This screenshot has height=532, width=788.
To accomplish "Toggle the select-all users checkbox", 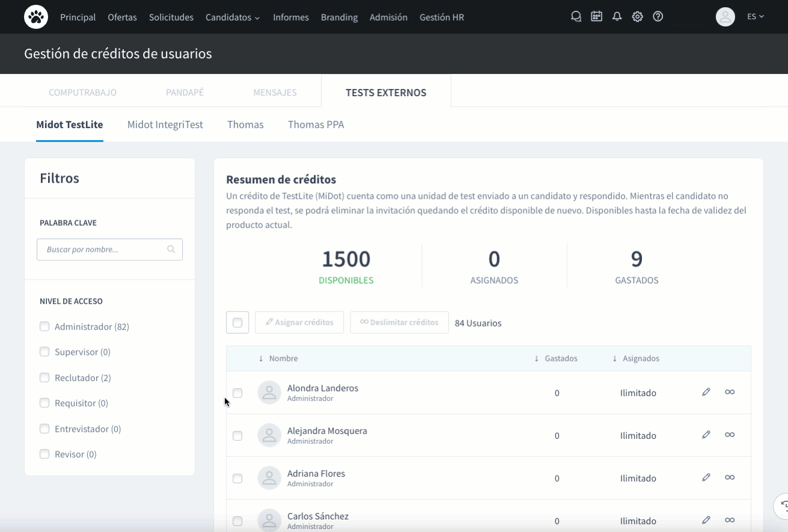I will 237,322.
